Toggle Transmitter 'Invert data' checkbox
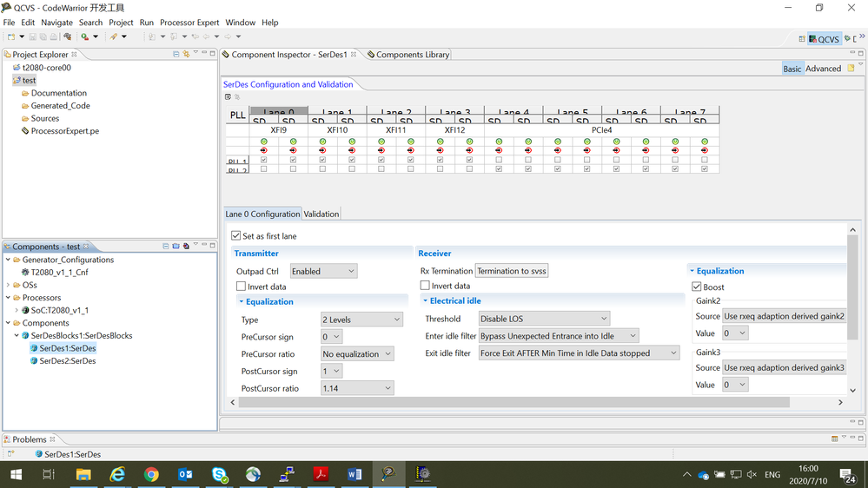 pos(241,286)
